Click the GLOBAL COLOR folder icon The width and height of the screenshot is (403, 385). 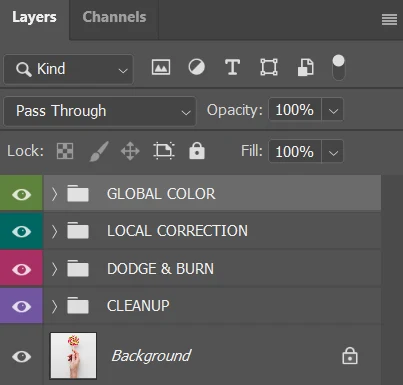tap(78, 193)
